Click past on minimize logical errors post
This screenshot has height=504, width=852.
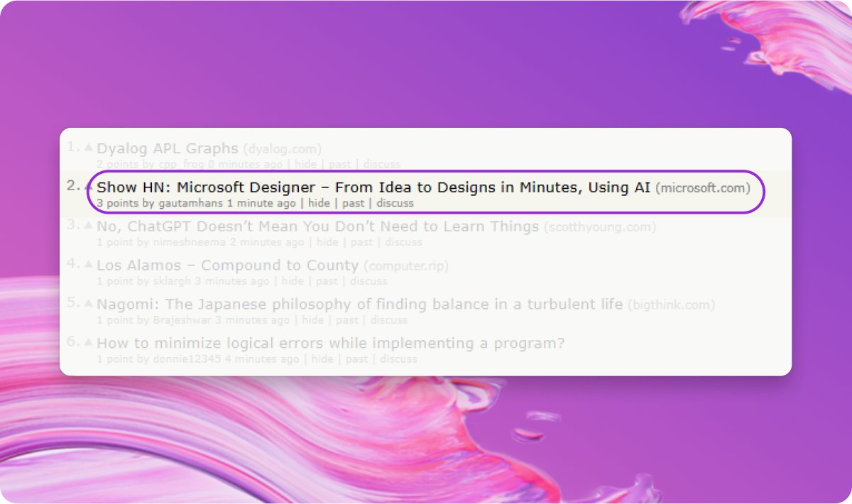pos(356,359)
